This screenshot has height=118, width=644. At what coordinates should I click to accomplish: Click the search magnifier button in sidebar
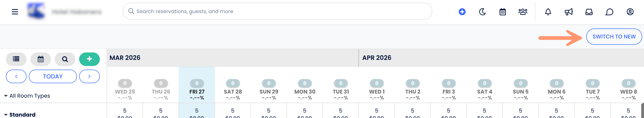pyautogui.click(x=65, y=59)
